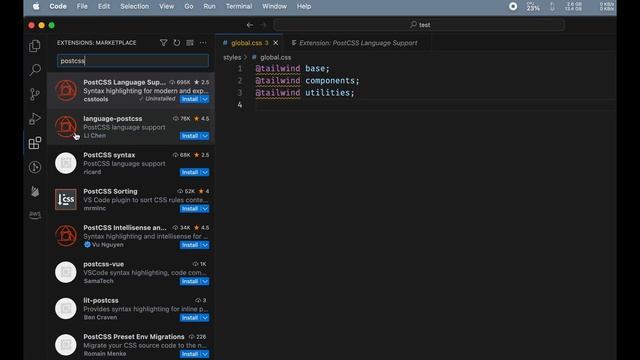The width and height of the screenshot is (640, 360).
Task: Expand install options for PostCSS Sorting
Action: coord(205,208)
